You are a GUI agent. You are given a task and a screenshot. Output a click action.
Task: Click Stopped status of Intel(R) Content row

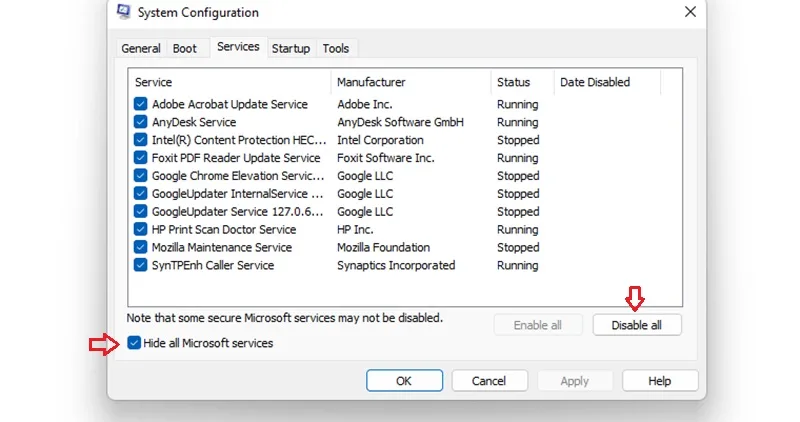[518, 140]
